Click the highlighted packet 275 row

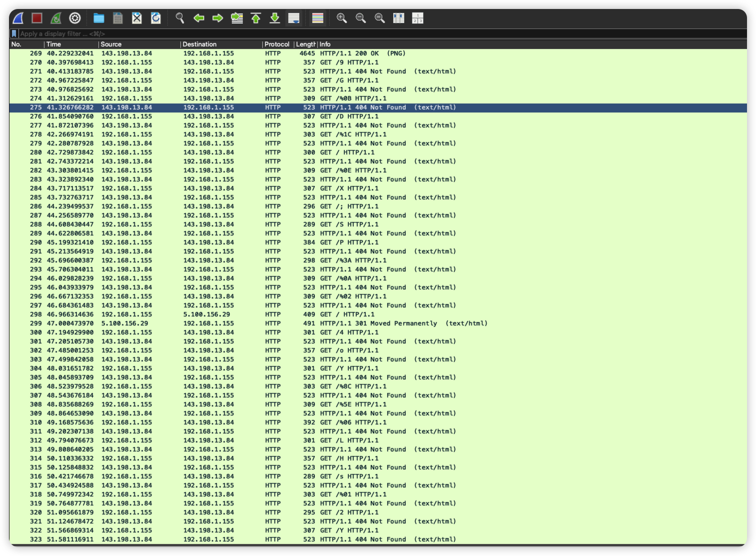pos(378,107)
